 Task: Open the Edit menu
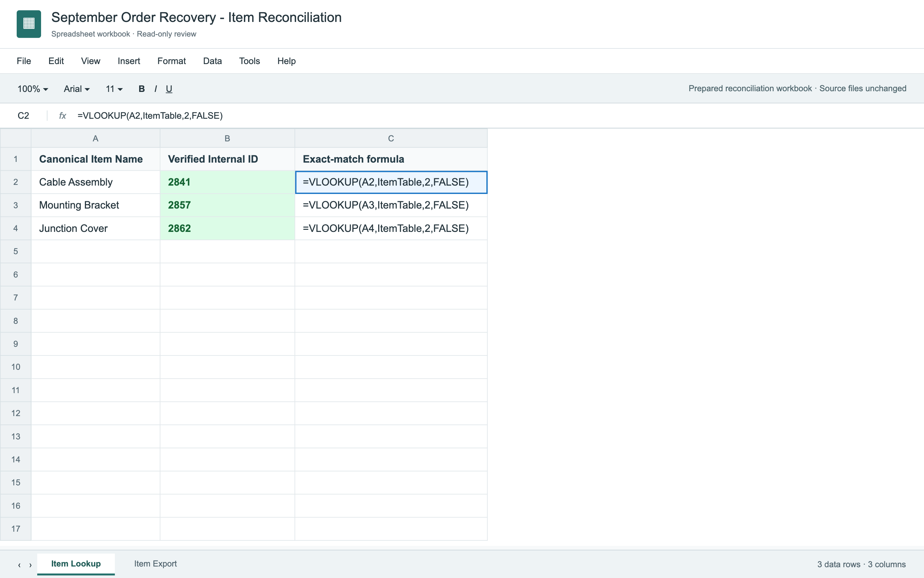point(56,61)
